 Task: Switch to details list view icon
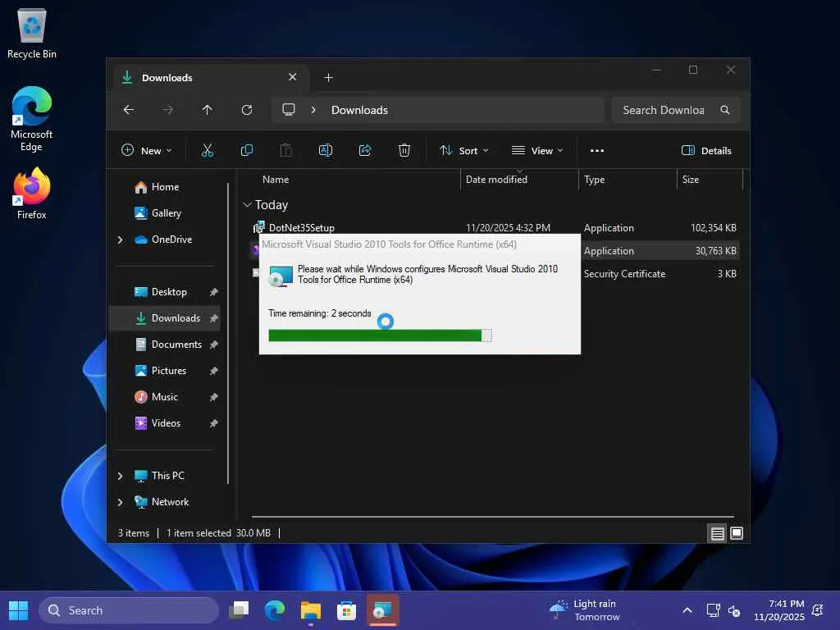[x=717, y=533]
